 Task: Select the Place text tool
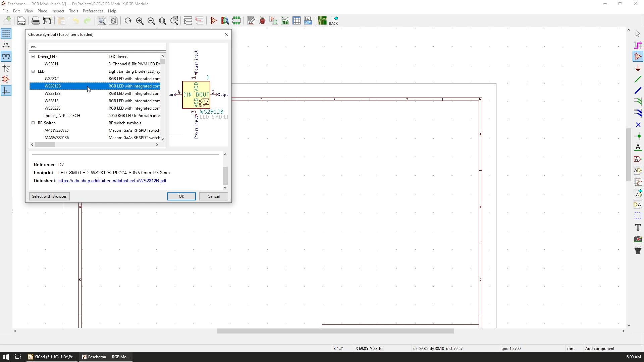638,228
